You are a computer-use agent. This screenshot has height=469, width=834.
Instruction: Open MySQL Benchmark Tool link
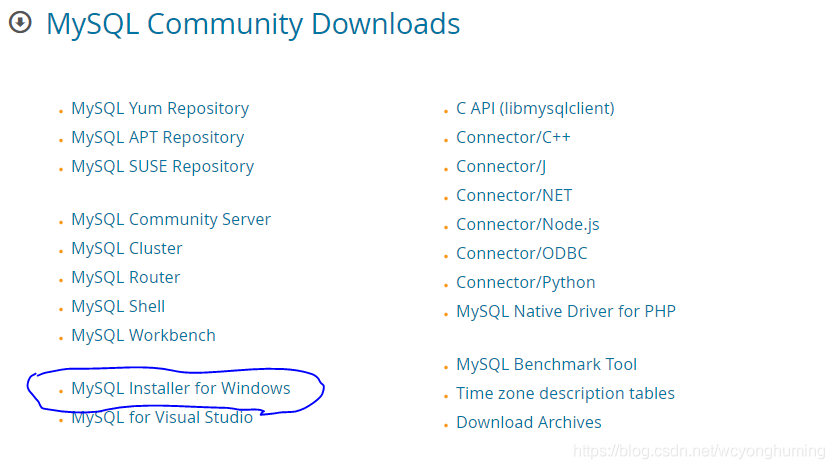546,365
